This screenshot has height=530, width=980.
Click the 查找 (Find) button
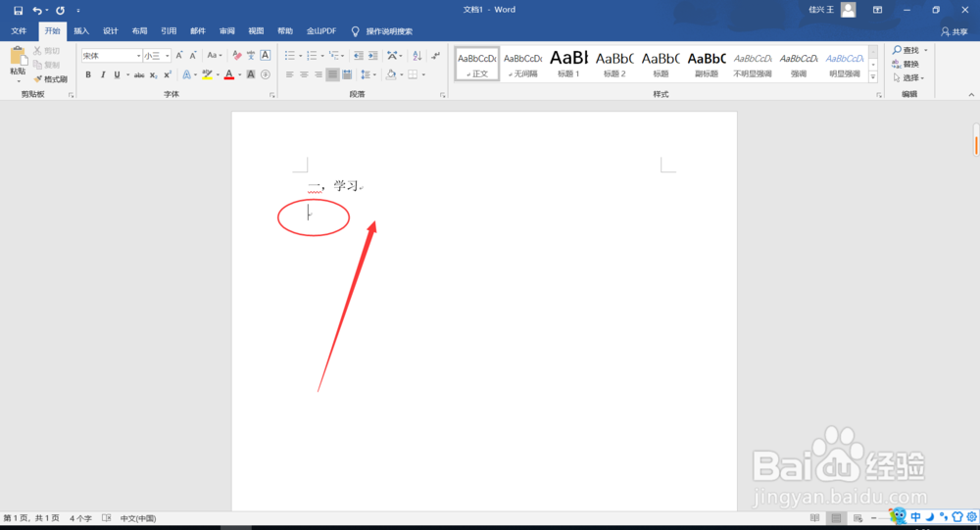click(x=906, y=50)
